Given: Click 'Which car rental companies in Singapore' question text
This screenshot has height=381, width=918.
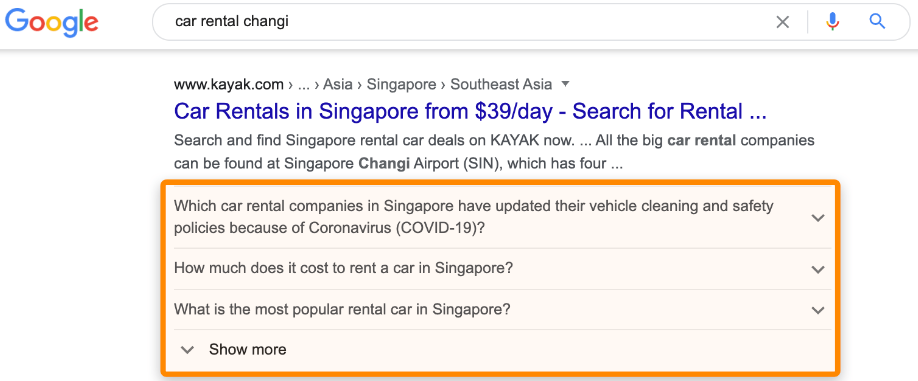Looking at the screenshot, I should 474,217.
